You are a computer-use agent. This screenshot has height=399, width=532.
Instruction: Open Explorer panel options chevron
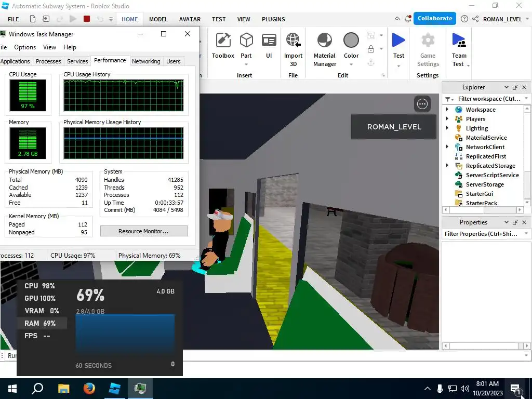click(x=506, y=87)
